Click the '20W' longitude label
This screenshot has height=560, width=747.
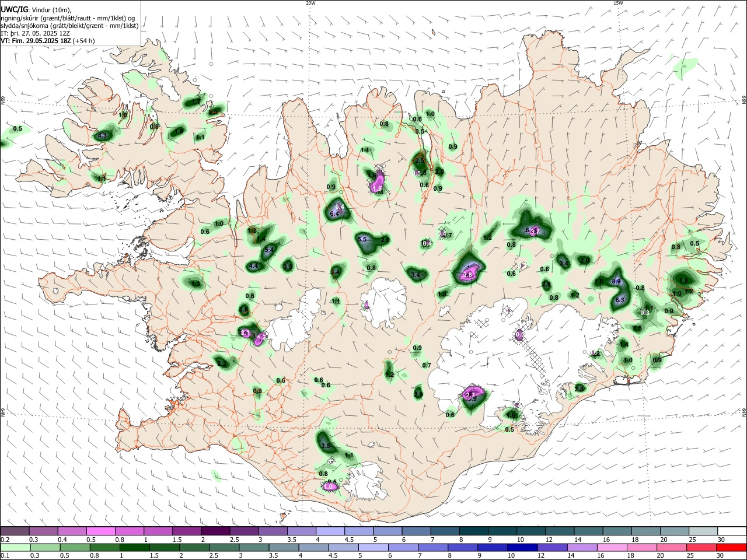coord(310,3)
